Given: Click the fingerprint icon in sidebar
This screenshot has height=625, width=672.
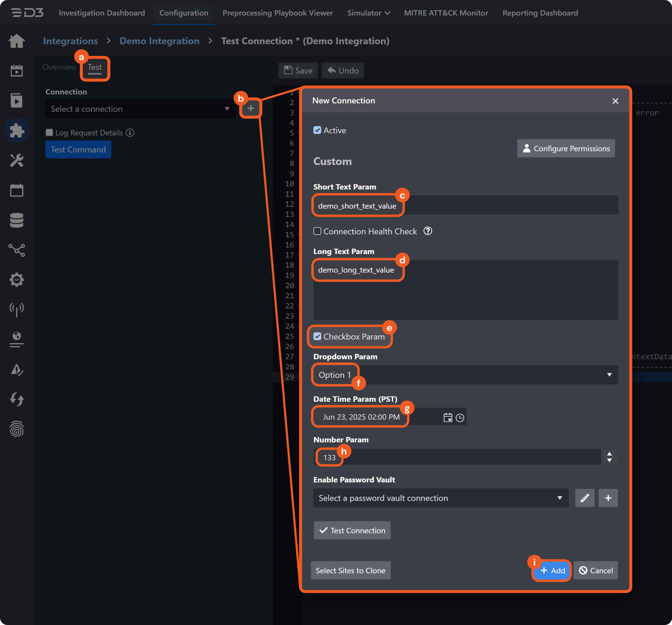Looking at the screenshot, I should pos(16,429).
